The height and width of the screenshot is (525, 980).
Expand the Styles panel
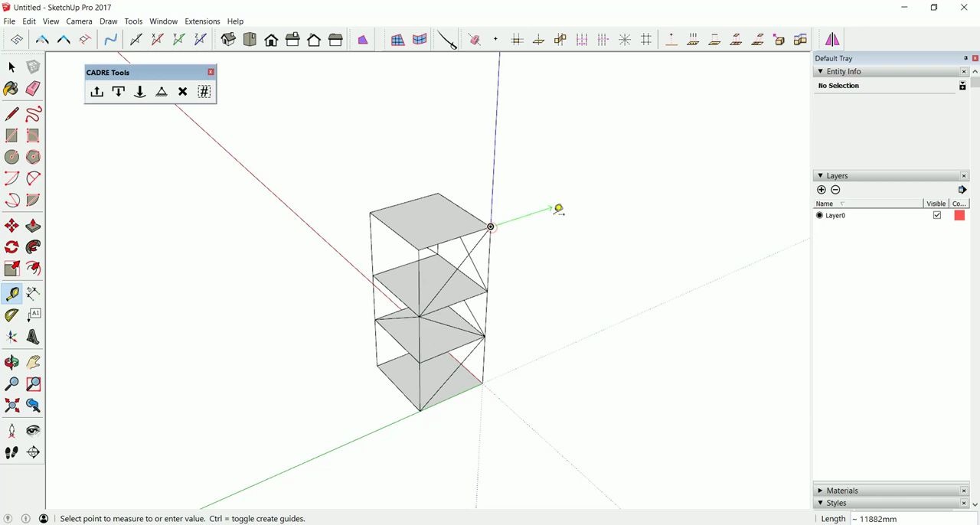(820, 503)
